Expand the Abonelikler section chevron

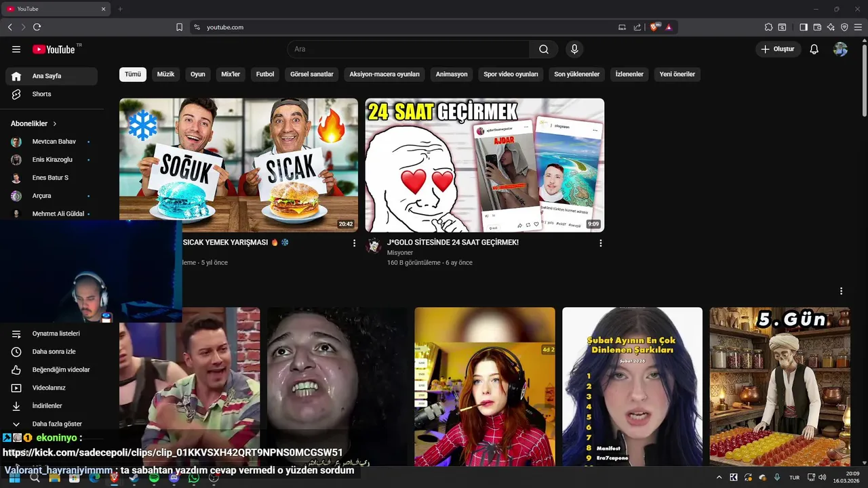click(55, 124)
